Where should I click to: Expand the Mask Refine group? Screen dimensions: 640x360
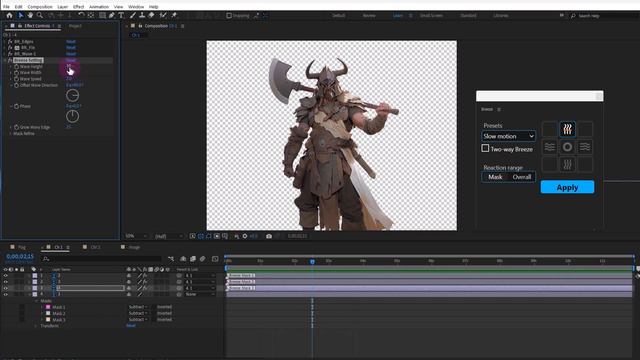(11, 133)
